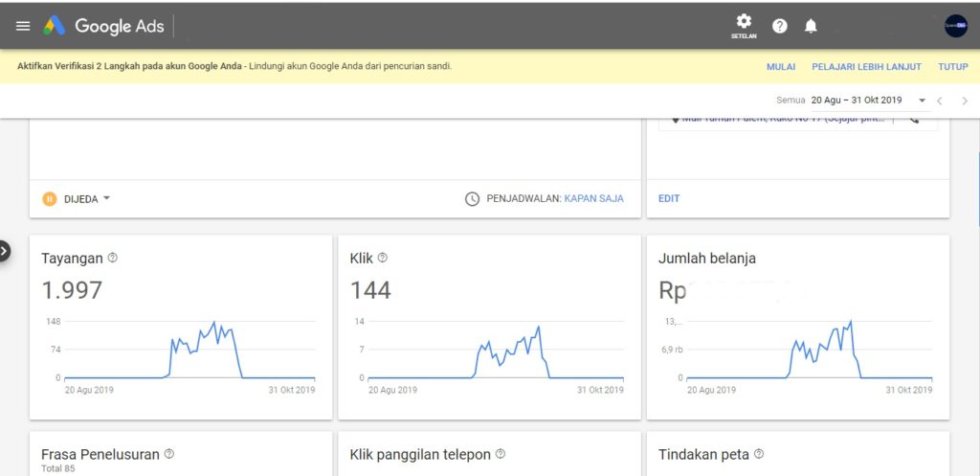Viewport: 980px width, 476px height.
Task: Click the EDIT link
Action: (x=669, y=198)
